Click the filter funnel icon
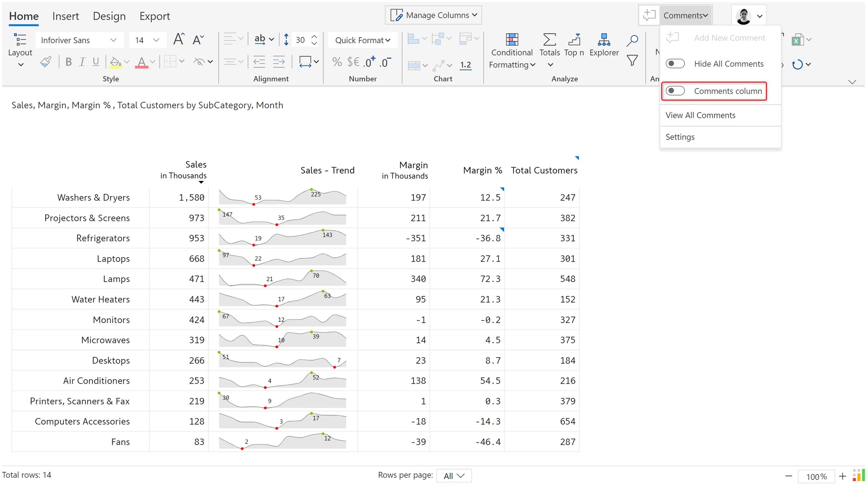This screenshot has height=486, width=868. click(632, 60)
